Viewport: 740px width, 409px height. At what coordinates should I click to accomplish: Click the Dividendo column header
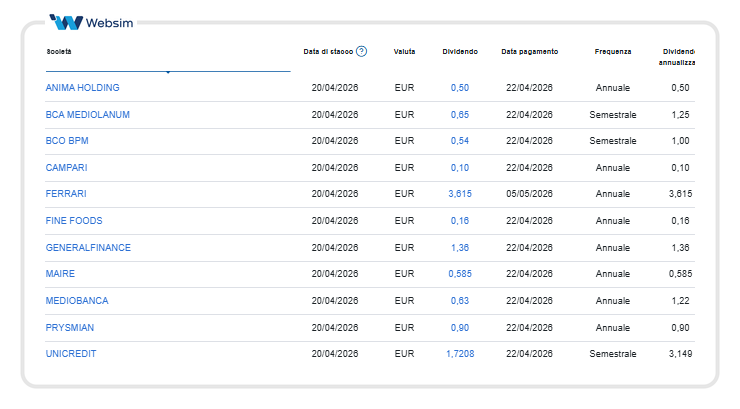[460, 51]
